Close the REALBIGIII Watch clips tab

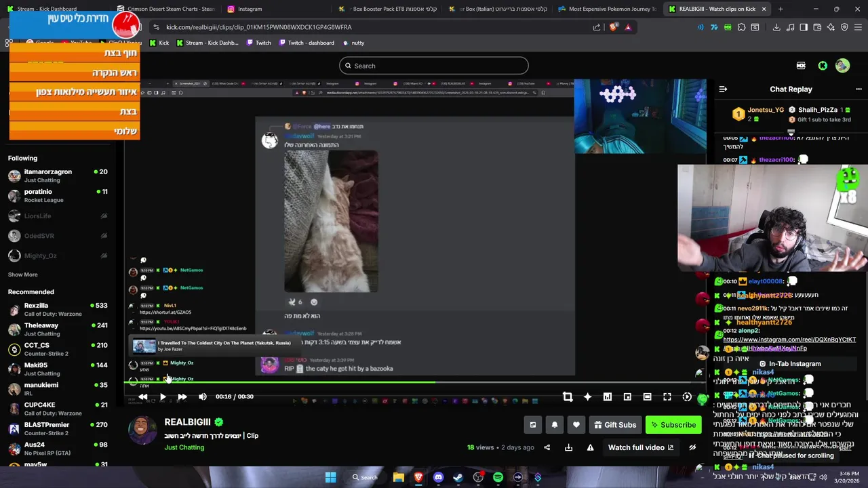tap(764, 9)
